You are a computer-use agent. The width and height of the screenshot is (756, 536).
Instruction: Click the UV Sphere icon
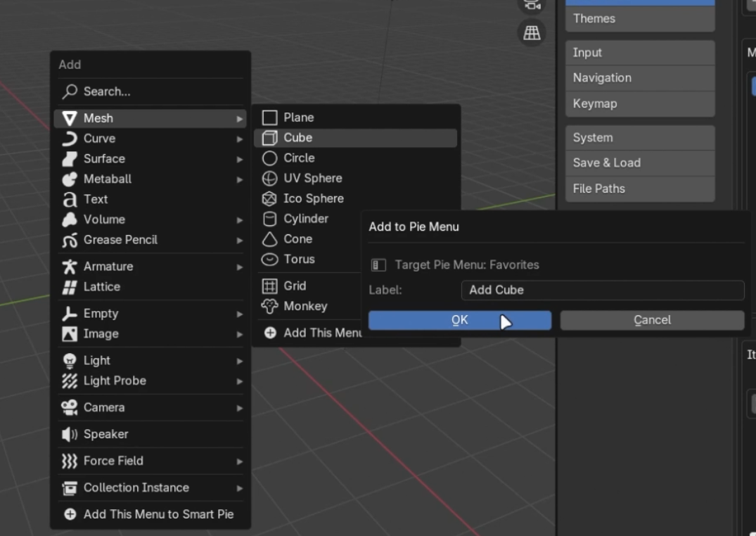tap(269, 179)
